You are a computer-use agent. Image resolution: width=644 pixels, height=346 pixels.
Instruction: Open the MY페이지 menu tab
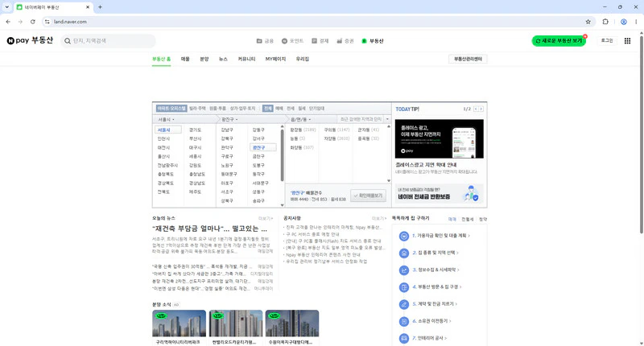point(275,59)
